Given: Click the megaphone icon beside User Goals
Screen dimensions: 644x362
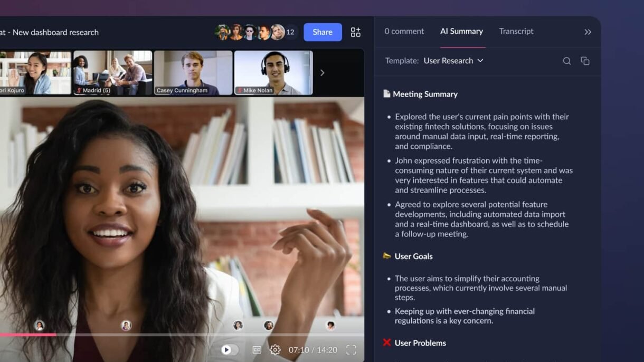Looking at the screenshot, I should [x=387, y=256].
